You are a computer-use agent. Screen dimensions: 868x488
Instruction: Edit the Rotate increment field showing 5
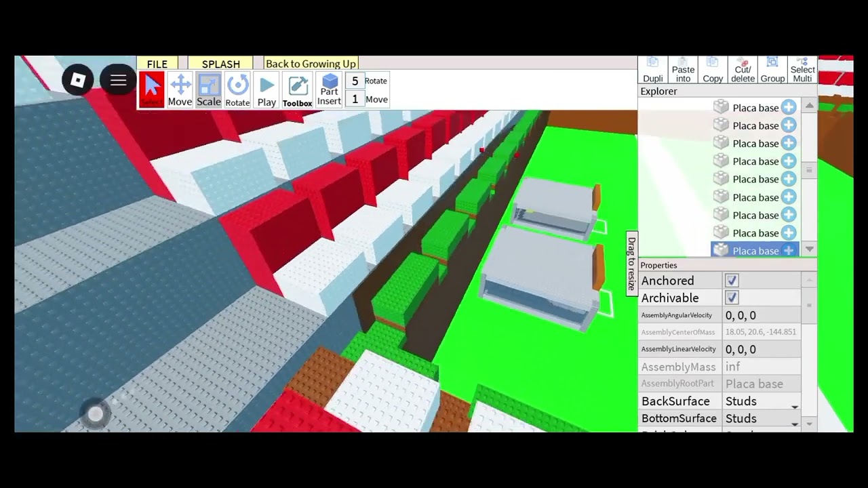point(355,81)
